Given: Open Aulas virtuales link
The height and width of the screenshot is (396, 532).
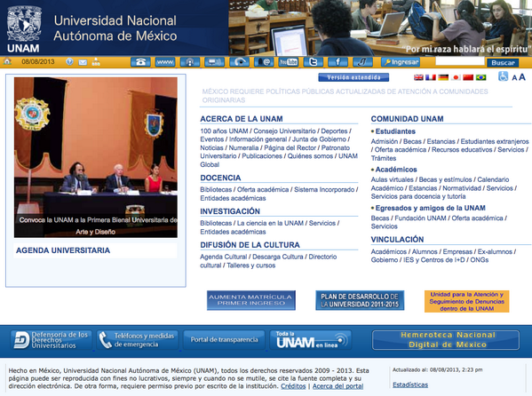Looking at the screenshot, I should pos(393,179).
